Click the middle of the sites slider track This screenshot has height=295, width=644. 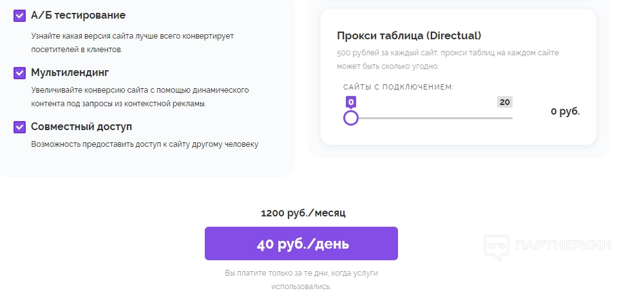pyautogui.click(x=431, y=118)
